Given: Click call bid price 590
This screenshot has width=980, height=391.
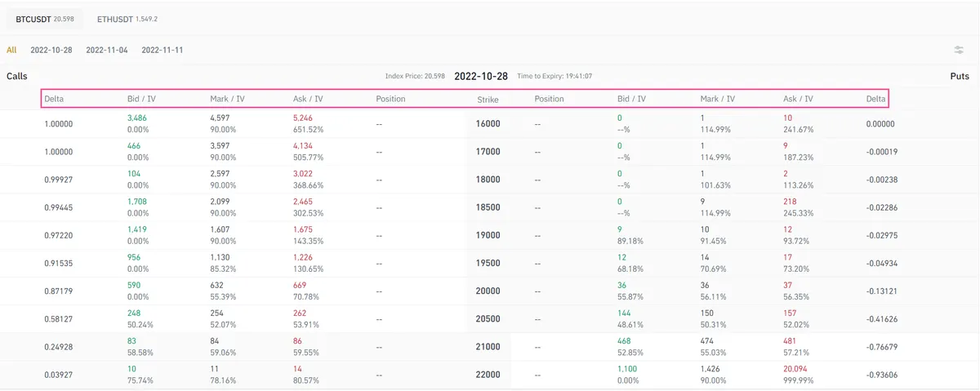Looking at the screenshot, I should point(135,285).
